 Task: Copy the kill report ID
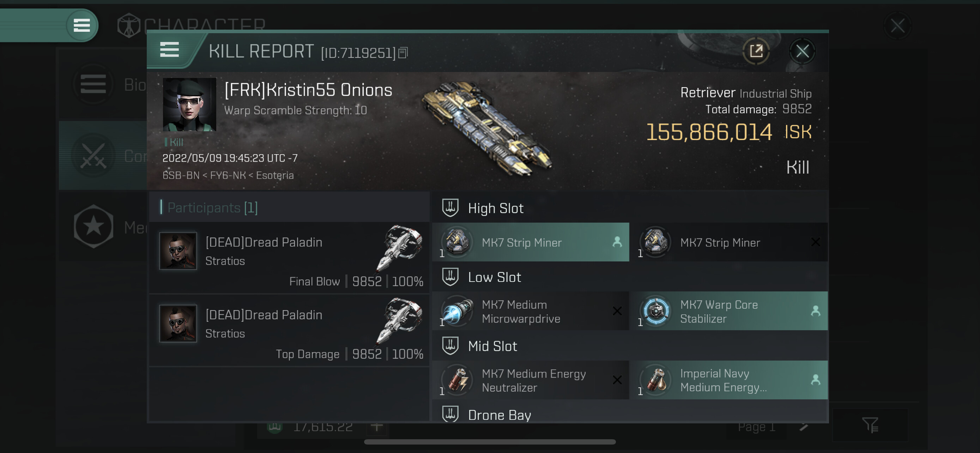pos(403,53)
